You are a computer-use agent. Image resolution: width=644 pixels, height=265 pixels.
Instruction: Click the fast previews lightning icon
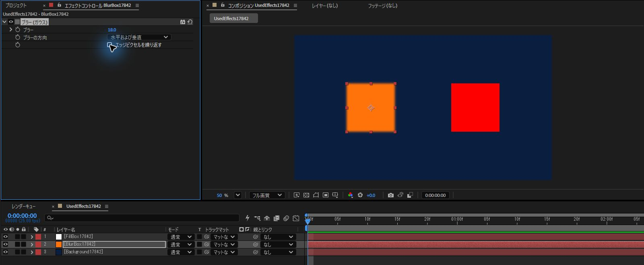point(297,195)
